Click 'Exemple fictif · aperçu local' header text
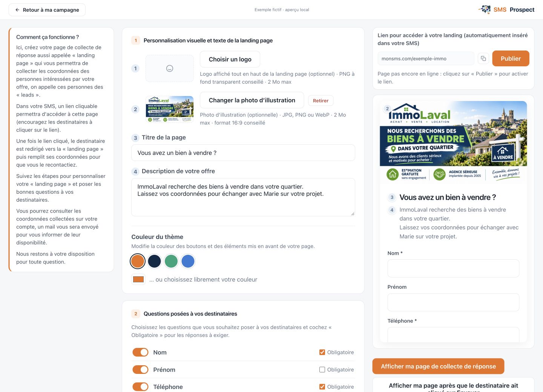 [282, 10]
